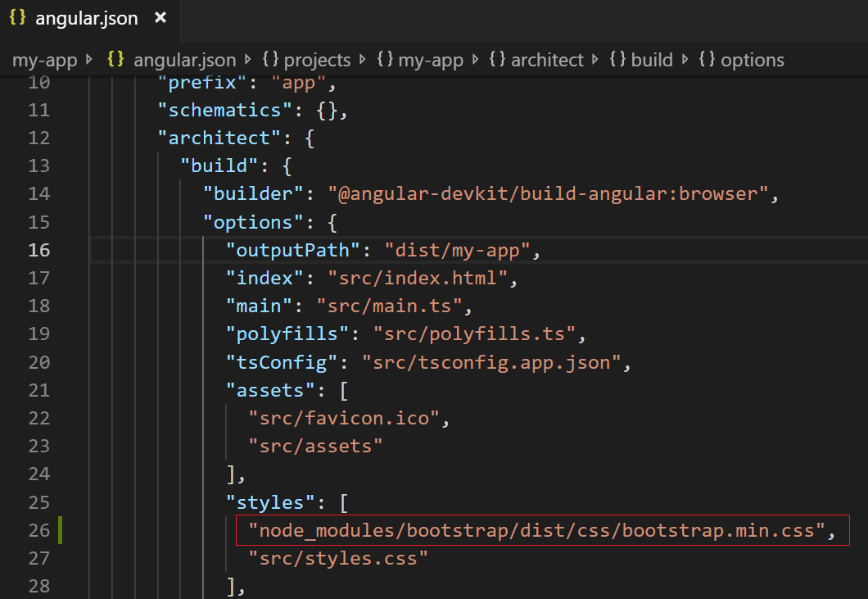The image size is (868, 599).
Task: Click "src/styles.css" entry
Action: (x=338, y=559)
